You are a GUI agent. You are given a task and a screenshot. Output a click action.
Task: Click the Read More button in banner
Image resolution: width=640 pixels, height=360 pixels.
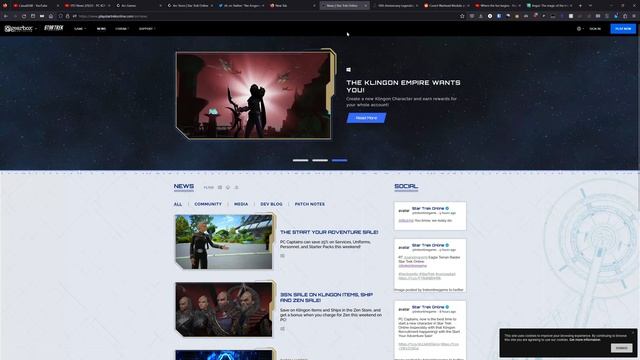366,118
